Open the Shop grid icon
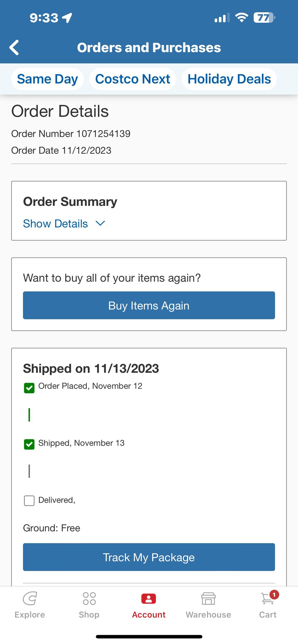298x644 pixels. pyautogui.click(x=89, y=599)
